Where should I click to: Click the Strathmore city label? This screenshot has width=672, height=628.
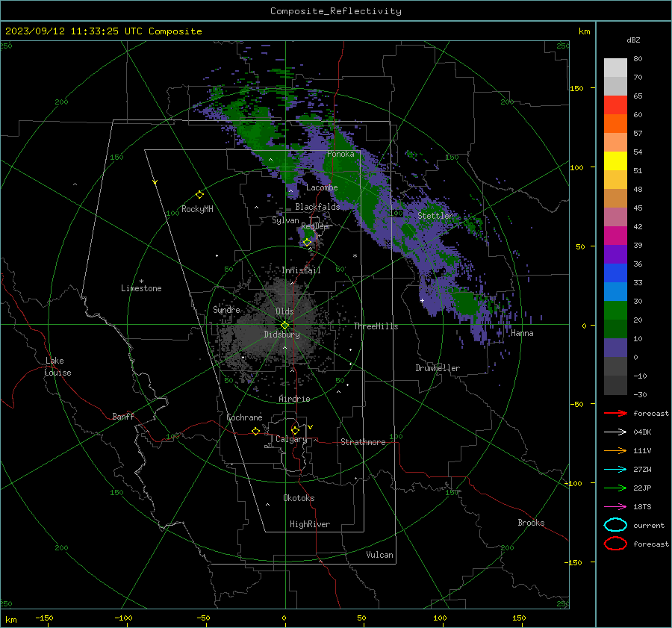363,442
